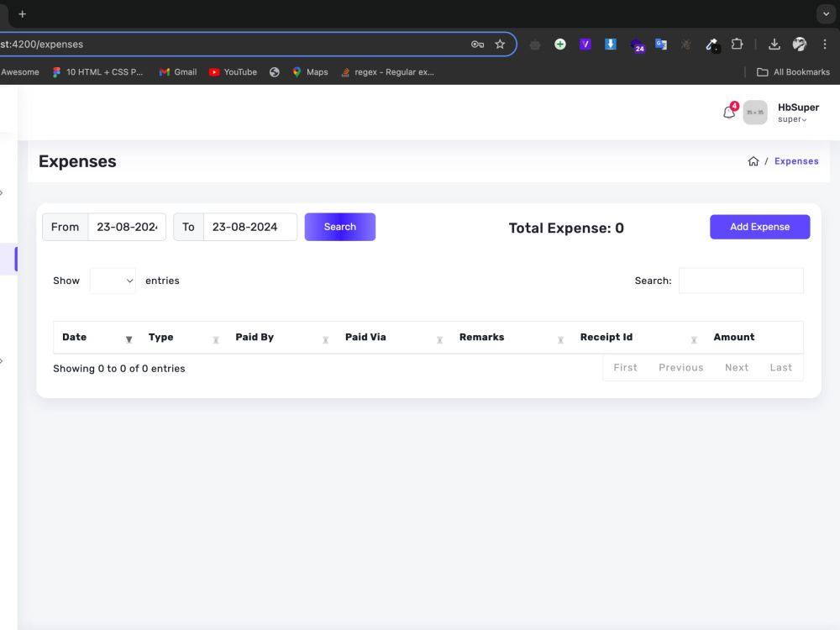Open the regex bookmark
The image size is (840, 630).
(388, 72)
